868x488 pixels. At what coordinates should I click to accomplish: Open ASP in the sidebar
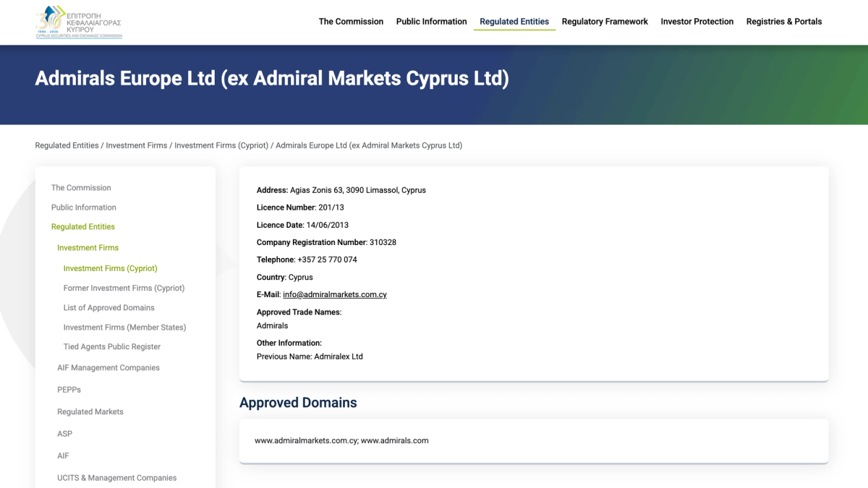click(x=65, y=434)
